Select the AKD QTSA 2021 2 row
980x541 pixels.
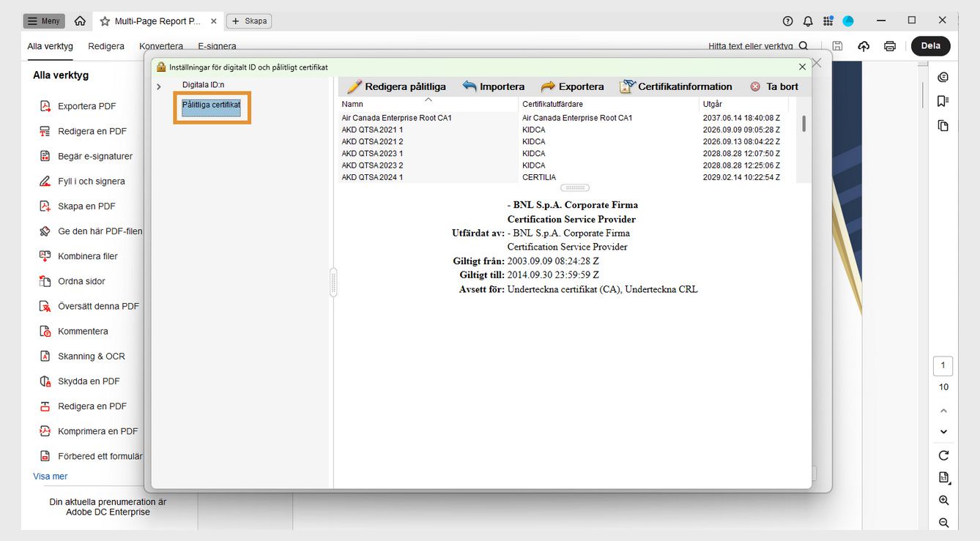[x=567, y=141]
